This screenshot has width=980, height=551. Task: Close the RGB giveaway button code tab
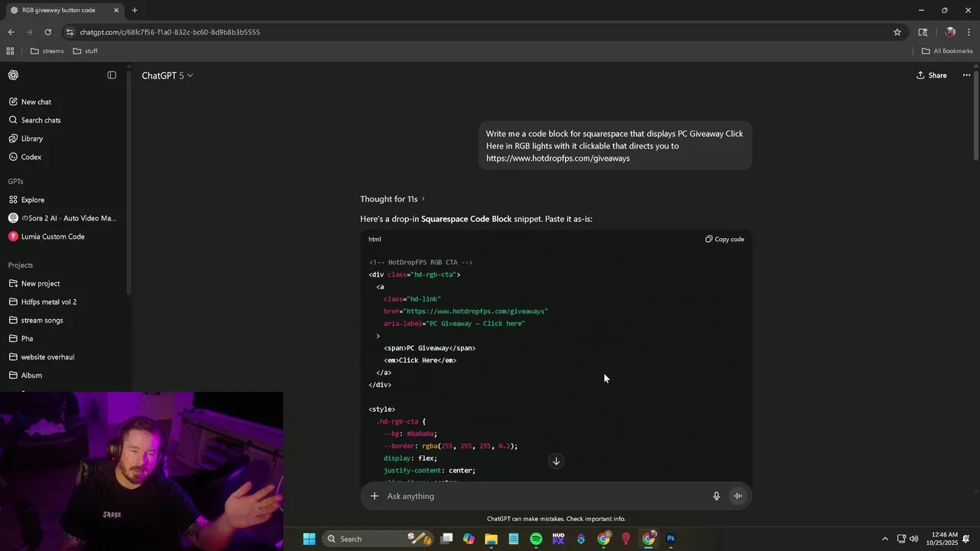tap(116, 10)
